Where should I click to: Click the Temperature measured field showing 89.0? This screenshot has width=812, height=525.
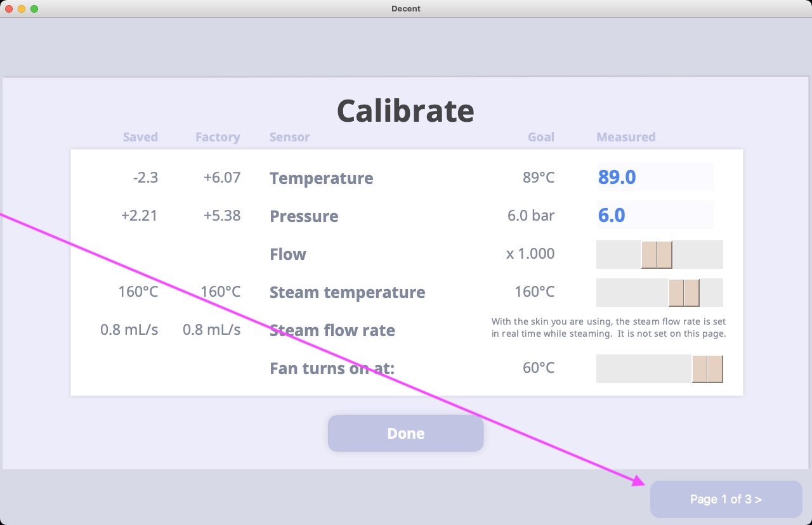click(655, 177)
